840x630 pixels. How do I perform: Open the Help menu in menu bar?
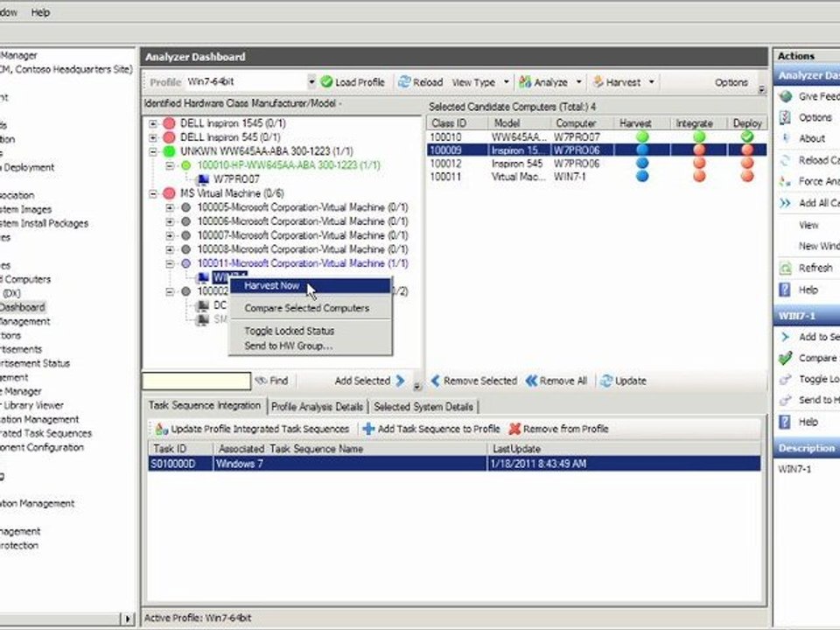(x=40, y=11)
